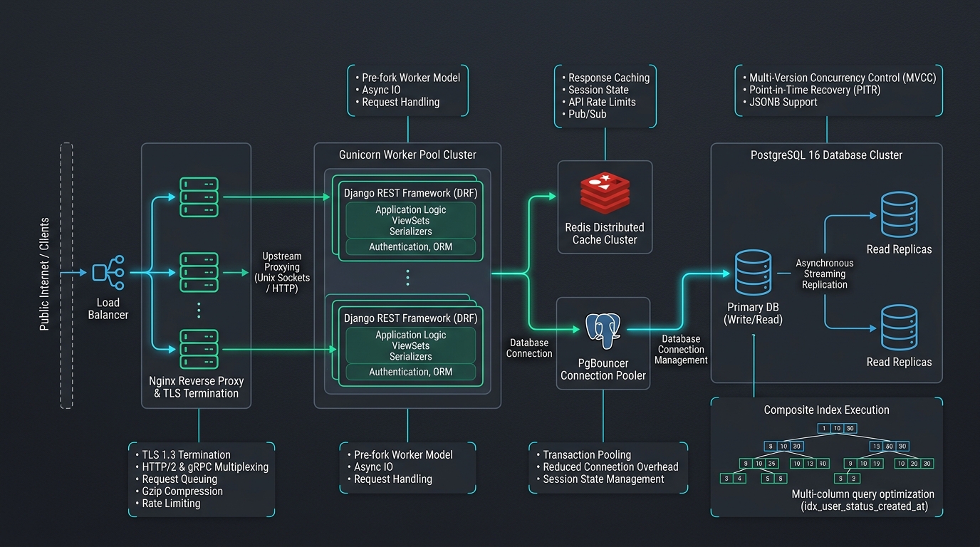Click the upper "Django REST Framework (DRF)" title
980x547 pixels.
[x=411, y=193]
